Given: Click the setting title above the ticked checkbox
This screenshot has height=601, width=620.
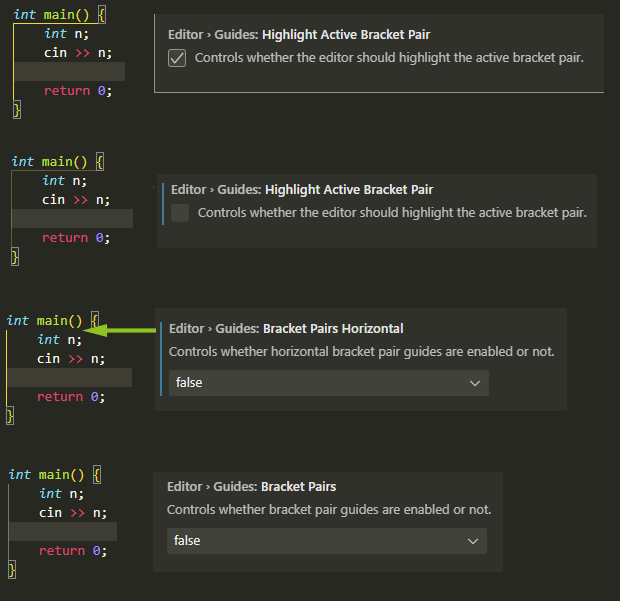Looking at the screenshot, I should click(299, 35).
